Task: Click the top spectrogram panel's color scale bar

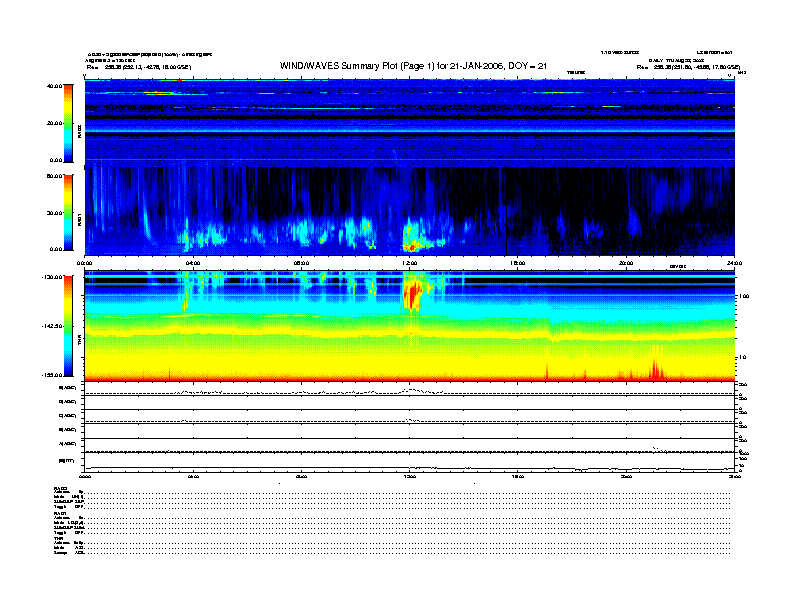Action: tap(68, 123)
